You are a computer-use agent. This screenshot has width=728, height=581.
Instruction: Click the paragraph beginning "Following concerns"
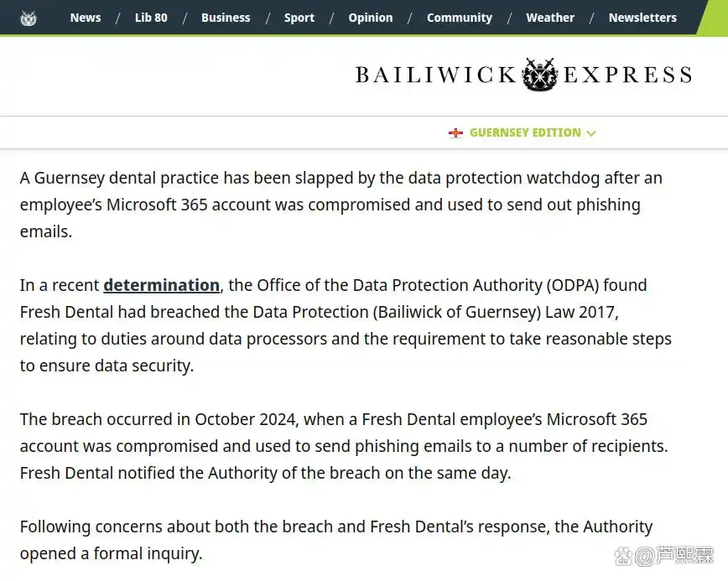(335, 540)
